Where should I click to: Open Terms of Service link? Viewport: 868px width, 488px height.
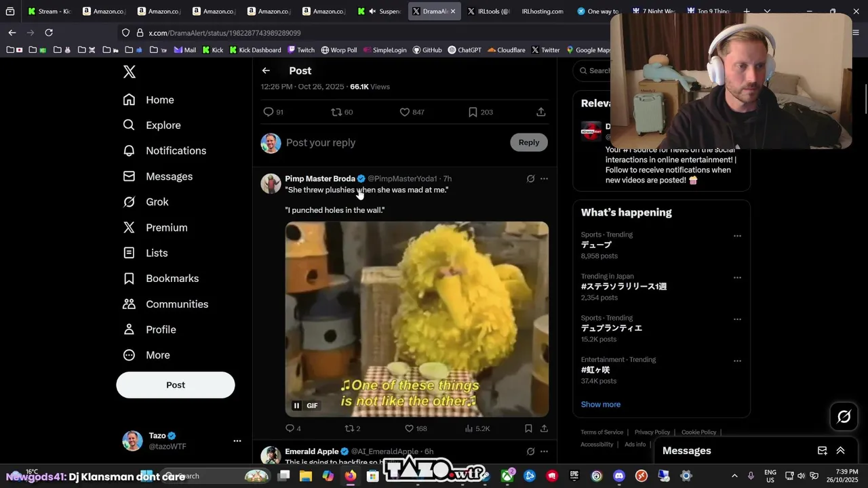[x=601, y=432]
